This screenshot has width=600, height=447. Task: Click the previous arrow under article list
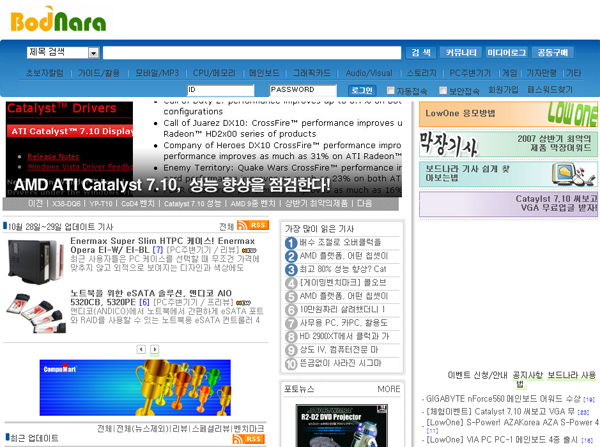click(x=141, y=349)
